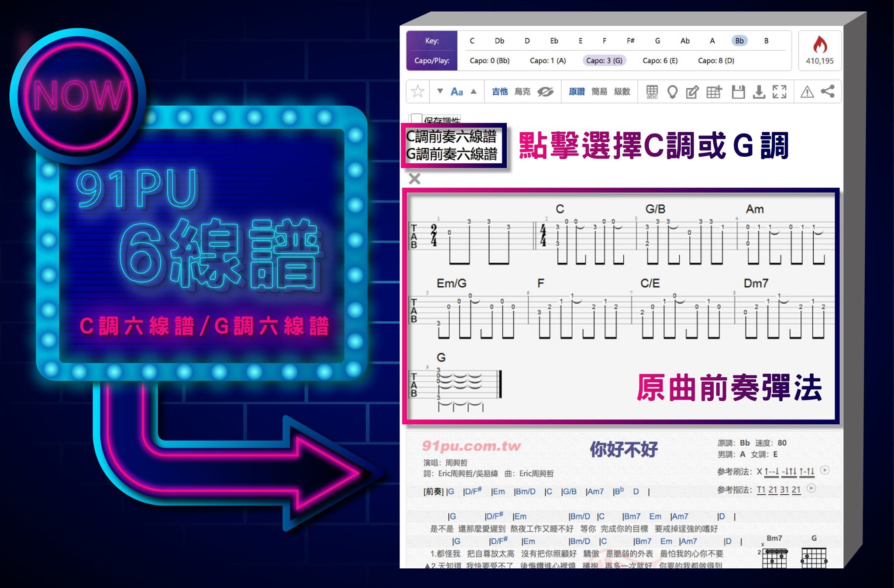Select key F
The width and height of the screenshot is (894, 588).
point(604,41)
